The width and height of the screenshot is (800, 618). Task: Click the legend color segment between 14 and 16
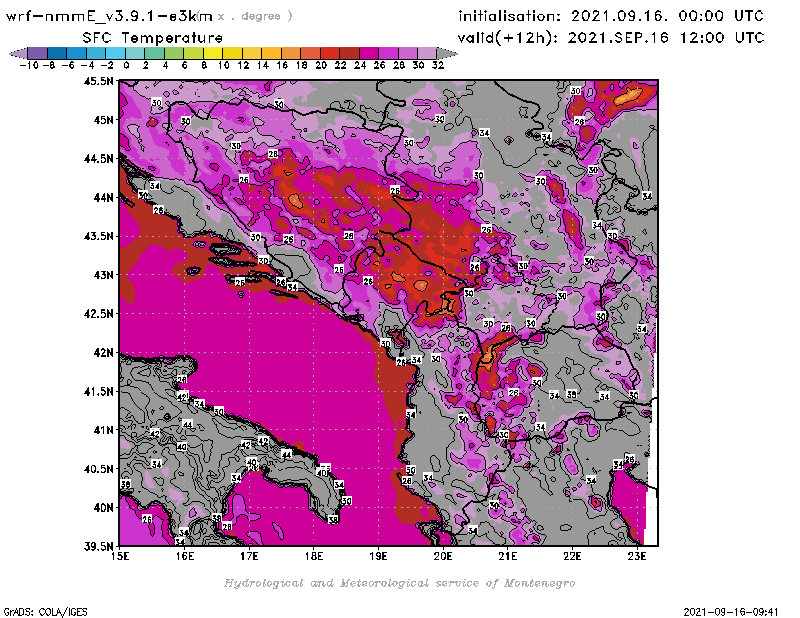[x=272, y=53]
